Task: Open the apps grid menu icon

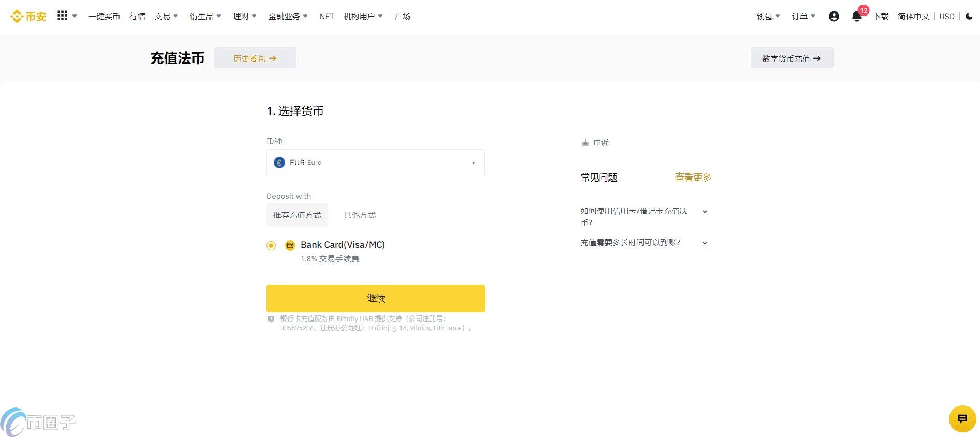Action: (x=62, y=16)
